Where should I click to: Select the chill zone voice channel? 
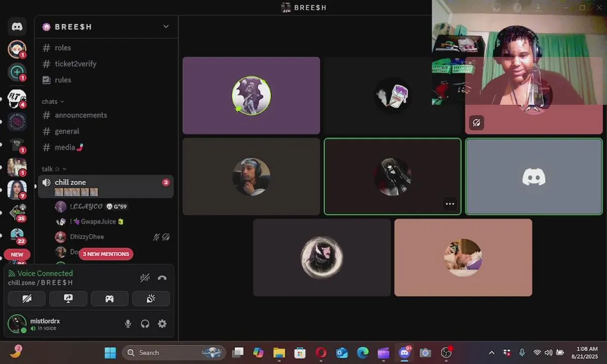pyautogui.click(x=106, y=187)
